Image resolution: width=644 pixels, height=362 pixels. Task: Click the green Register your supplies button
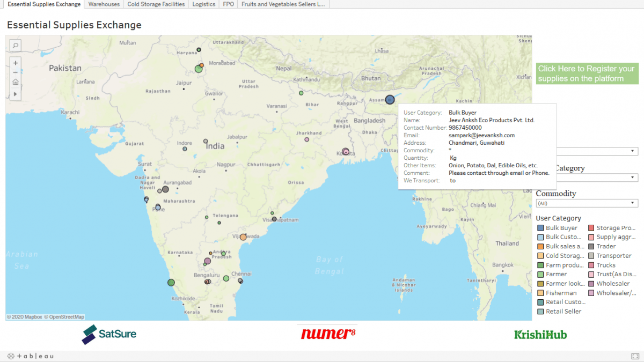587,73
